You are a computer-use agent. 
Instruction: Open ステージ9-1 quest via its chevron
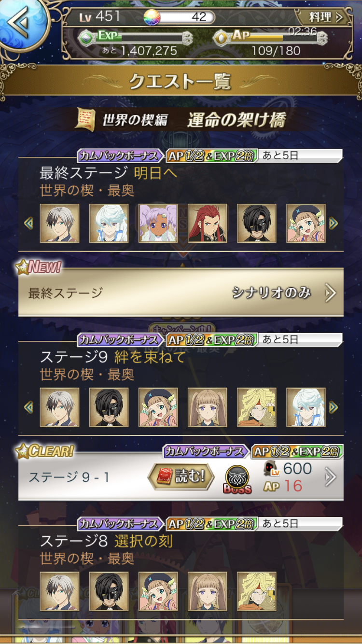[330, 477]
